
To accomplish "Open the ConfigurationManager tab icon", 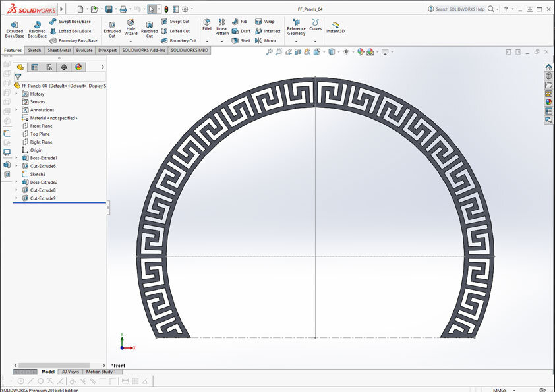I will pyautogui.click(x=49, y=67).
